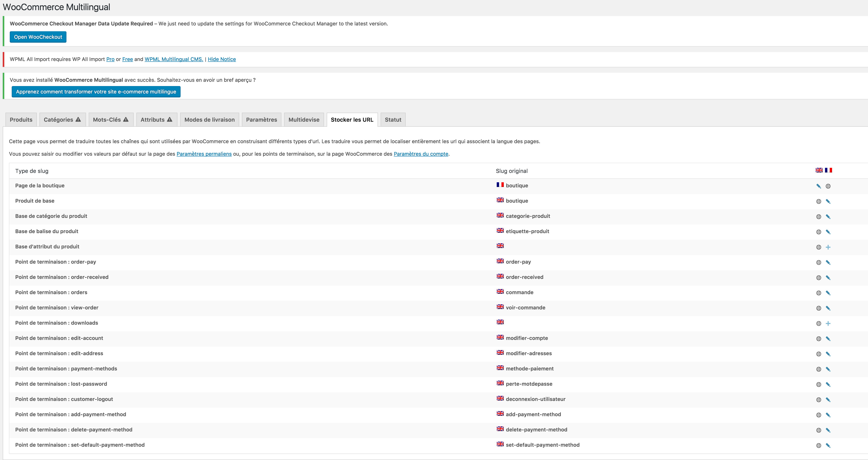Click slug text voir-commande
Image resolution: width=868 pixels, height=460 pixels.
point(525,308)
